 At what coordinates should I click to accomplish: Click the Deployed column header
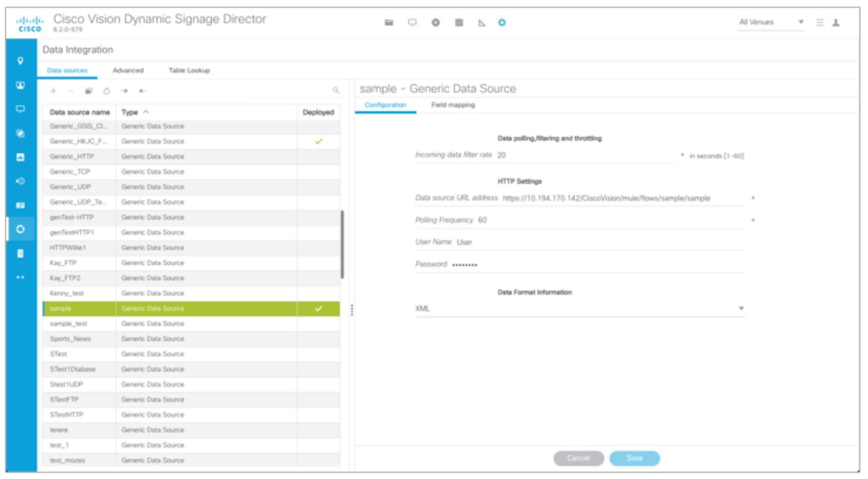click(318, 112)
